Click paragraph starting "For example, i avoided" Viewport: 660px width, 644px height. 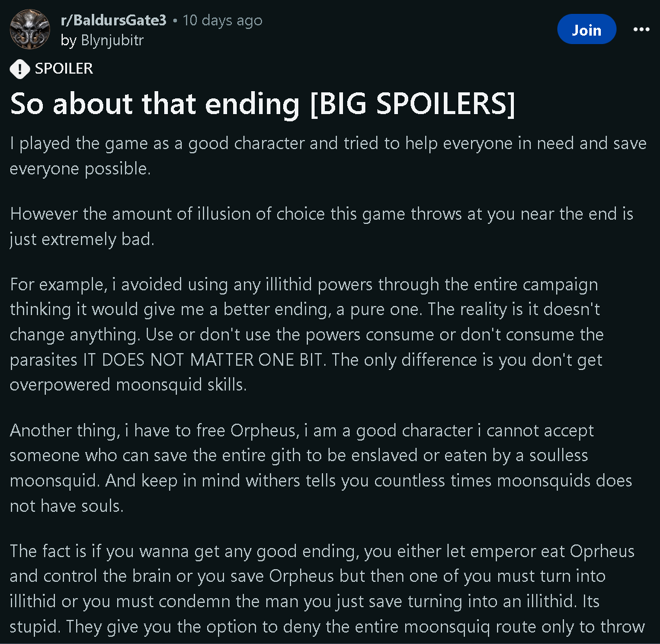coord(307,335)
